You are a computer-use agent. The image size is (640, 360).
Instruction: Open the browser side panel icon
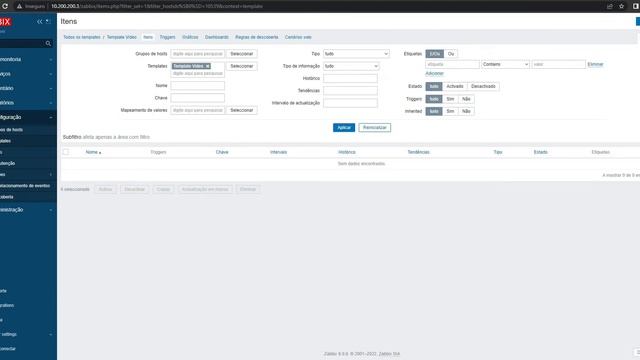(636, 6)
